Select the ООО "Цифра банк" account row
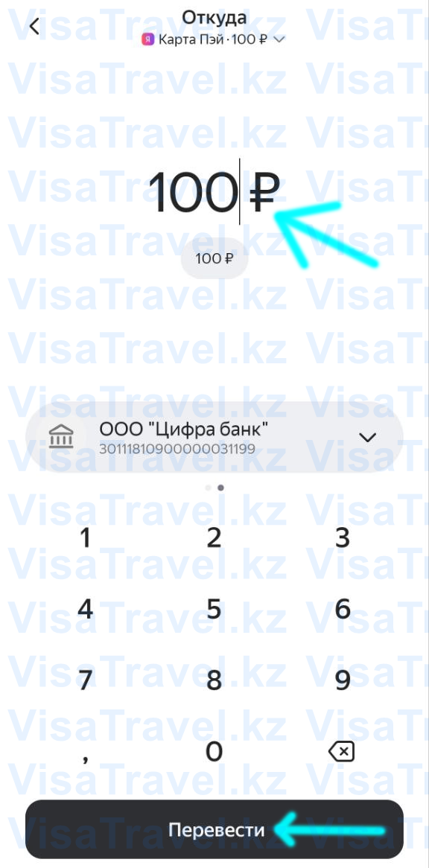This screenshot has height=868, width=429. tap(214, 437)
